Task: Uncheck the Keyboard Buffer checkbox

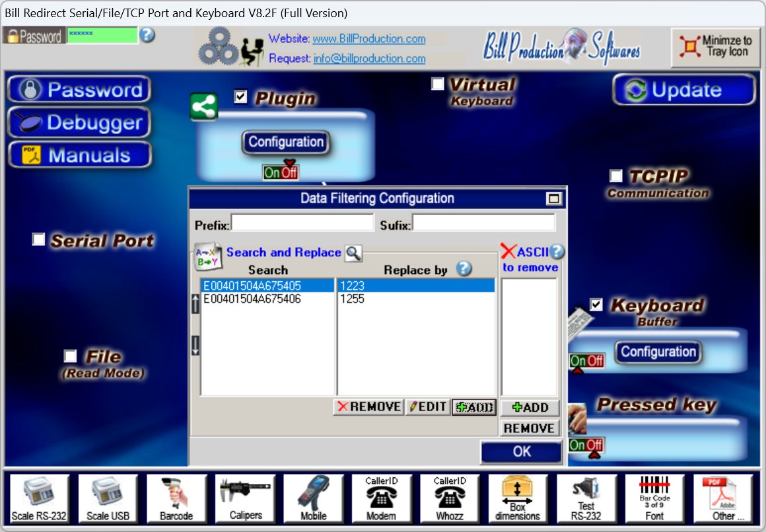Action: (596, 304)
